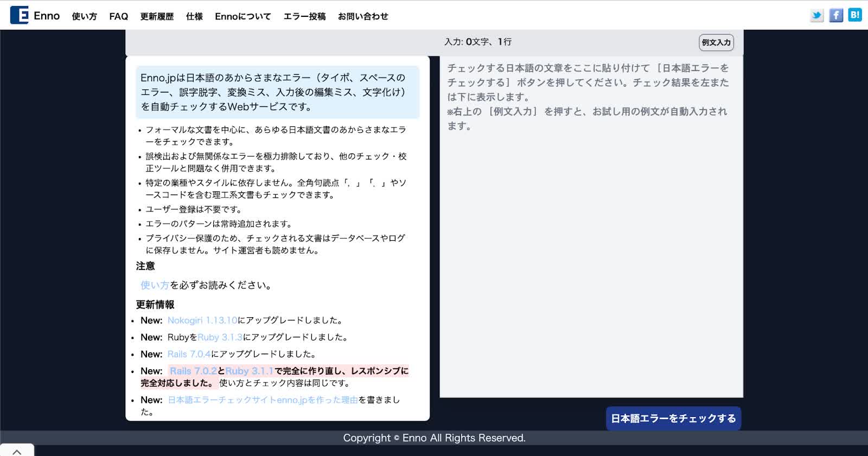Image resolution: width=868 pixels, height=456 pixels.
Task: Click the 入力: 0文字、1行 counter text
Action: tap(478, 42)
